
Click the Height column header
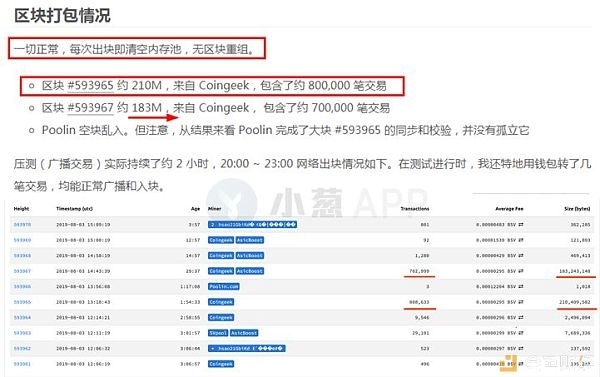[x=21, y=209]
